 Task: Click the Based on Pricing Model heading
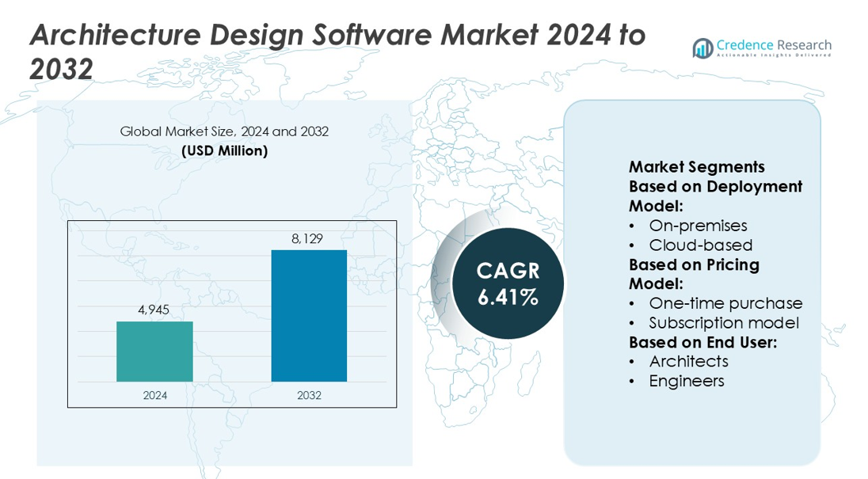(694, 274)
